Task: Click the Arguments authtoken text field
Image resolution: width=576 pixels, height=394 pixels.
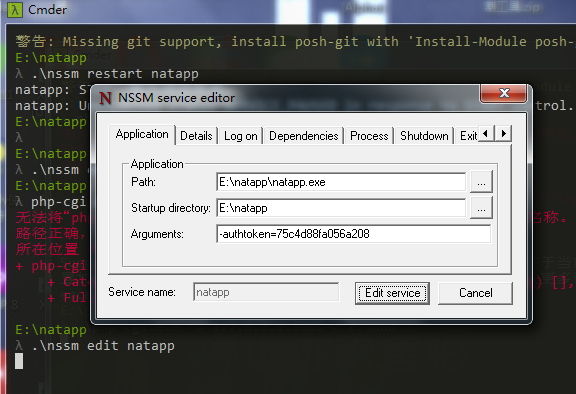Action: tap(353, 234)
